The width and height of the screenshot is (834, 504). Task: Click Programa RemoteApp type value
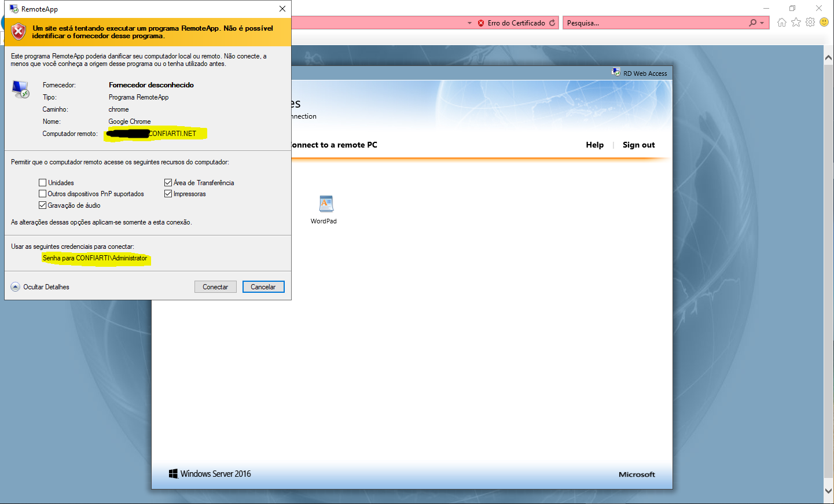coord(138,97)
